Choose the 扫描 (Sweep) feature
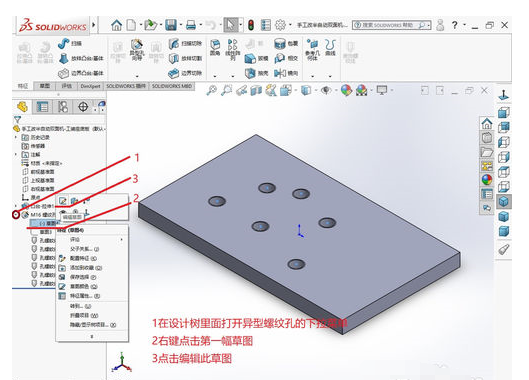This screenshot has height=380, width=529. [70, 44]
